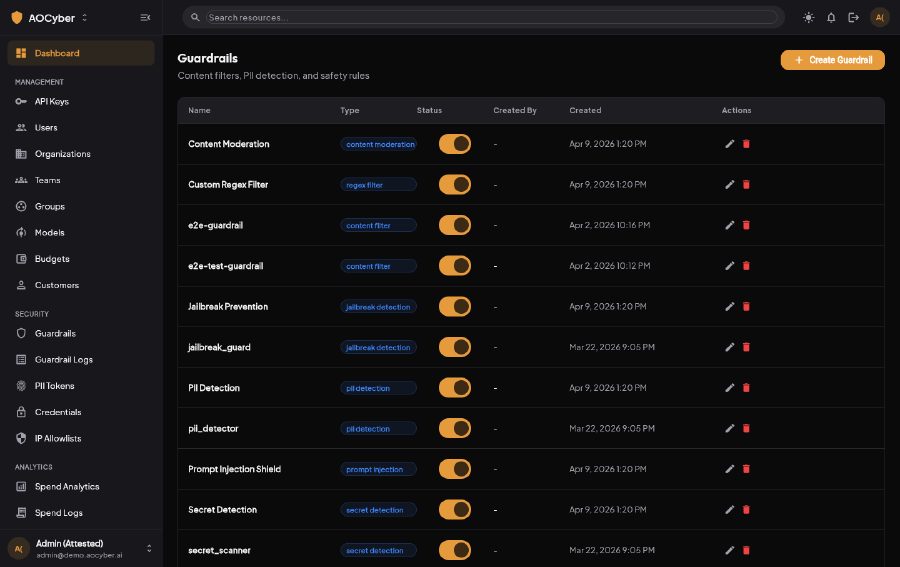
Task: Go to Budgets
Action: (81, 259)
